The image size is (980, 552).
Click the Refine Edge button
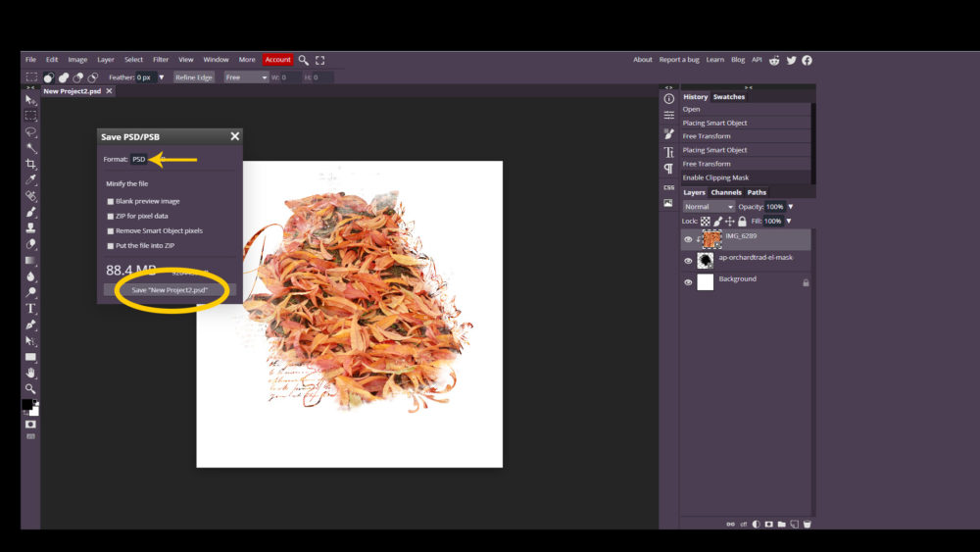[193, 77]
